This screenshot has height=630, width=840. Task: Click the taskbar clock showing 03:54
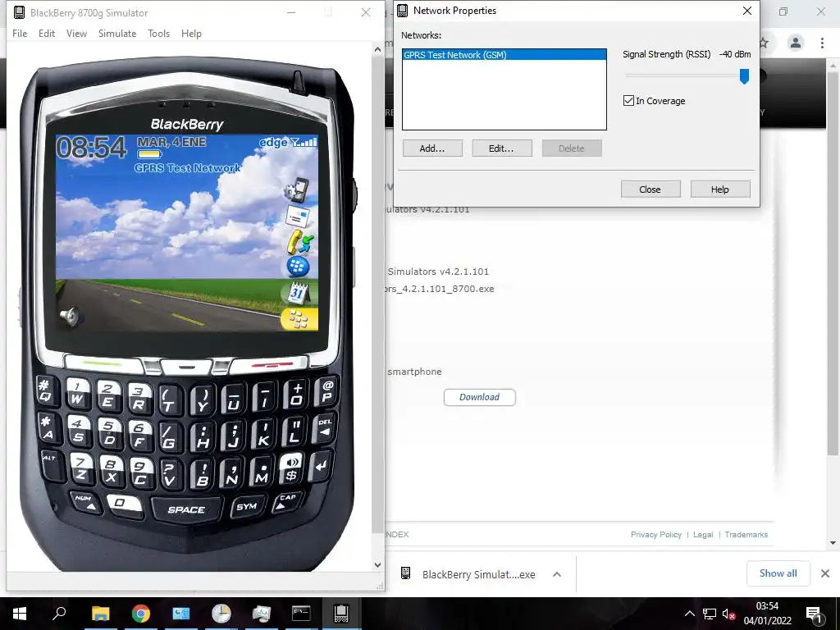(x=767, y=614)
